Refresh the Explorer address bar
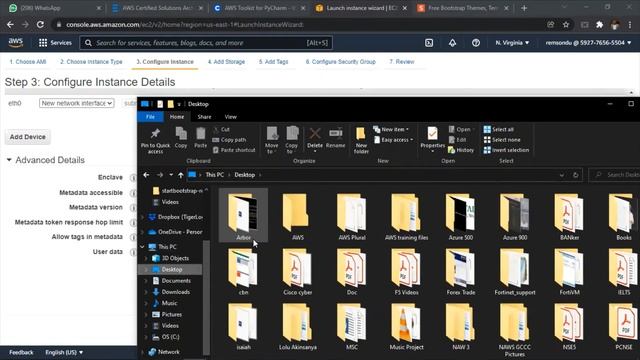Viewport: 640px width, 360px height. [576, 175]
